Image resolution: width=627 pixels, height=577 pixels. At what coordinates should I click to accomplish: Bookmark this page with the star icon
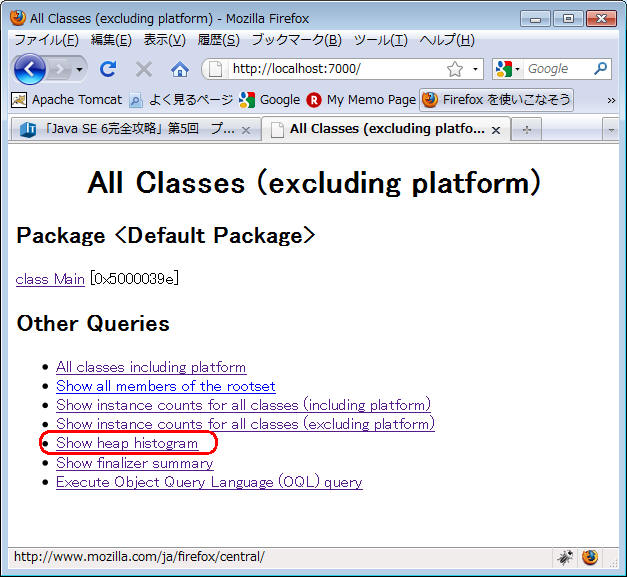(455, 69)
